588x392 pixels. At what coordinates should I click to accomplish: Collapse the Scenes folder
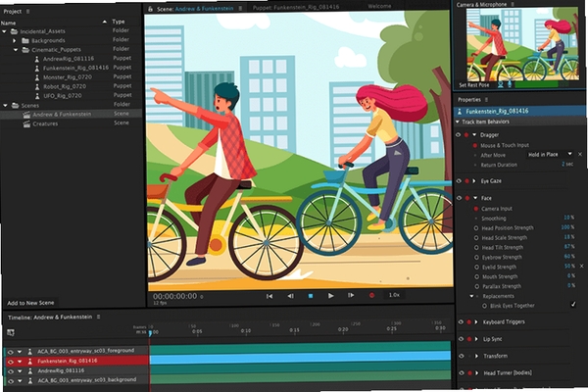5,106
